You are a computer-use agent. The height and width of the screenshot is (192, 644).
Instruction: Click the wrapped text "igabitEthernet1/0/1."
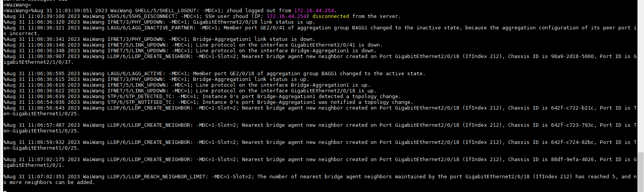tap(34, 165)
